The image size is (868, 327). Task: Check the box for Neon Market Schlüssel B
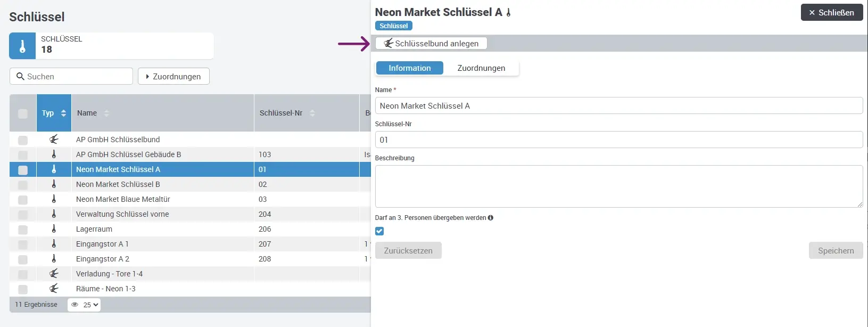click(x=23, y=185)
